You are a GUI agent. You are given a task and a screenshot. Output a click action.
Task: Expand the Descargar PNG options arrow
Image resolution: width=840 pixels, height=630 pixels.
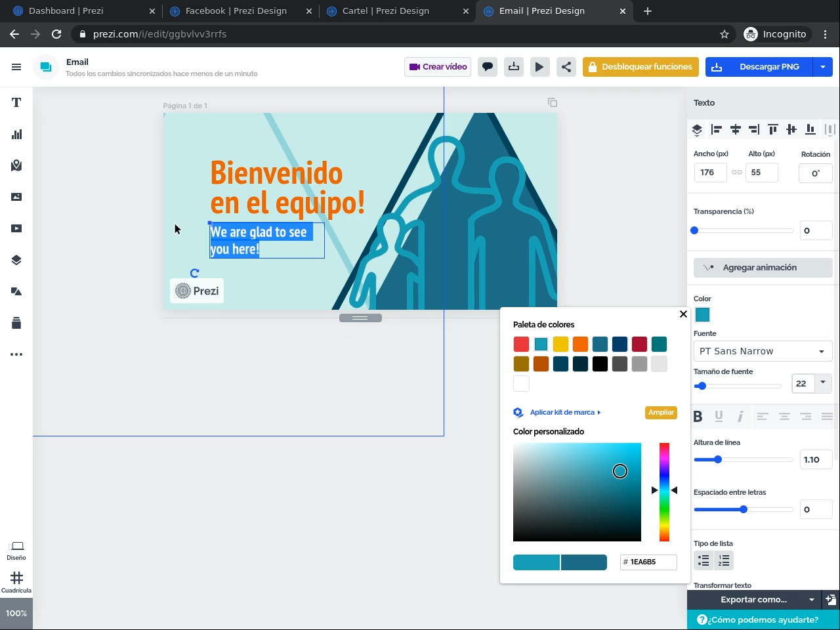(823, 67)
